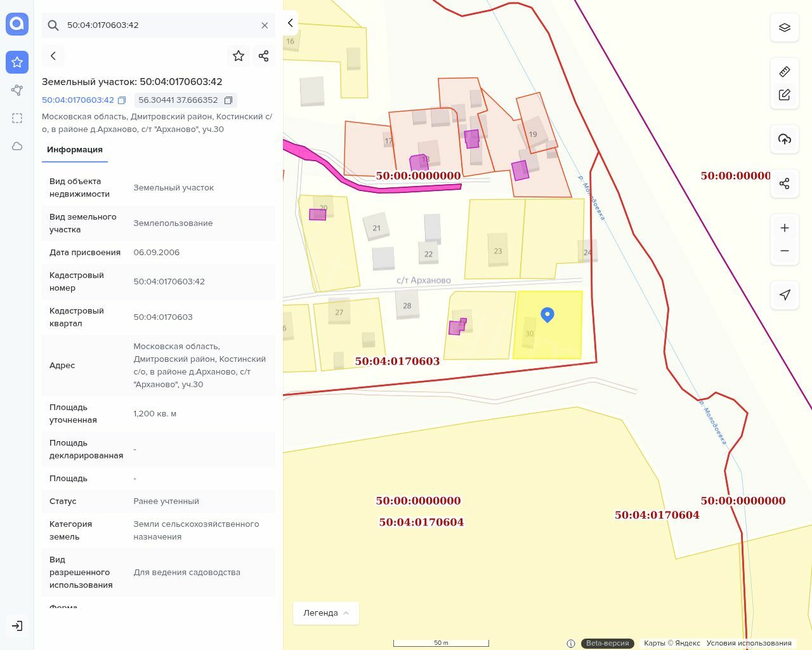The image size is (812, 650).
Task: Open the favorites sidebar section
Action: 17,62
